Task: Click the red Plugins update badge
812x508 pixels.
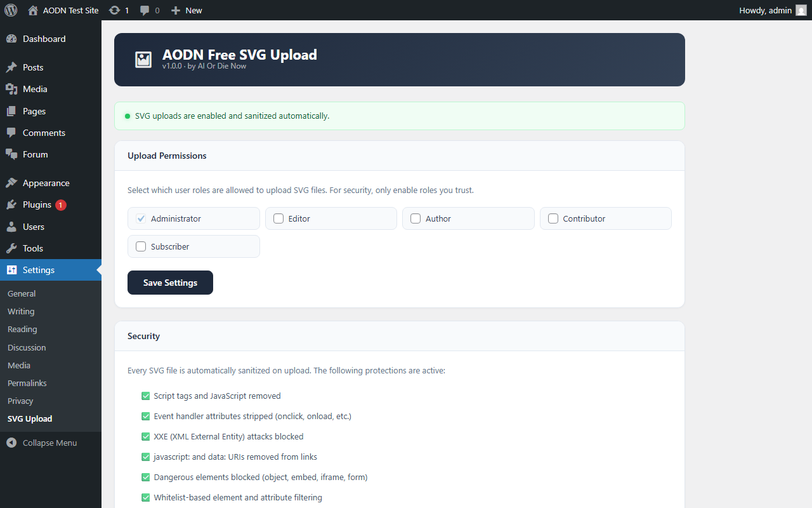Action: click(61, 205)
